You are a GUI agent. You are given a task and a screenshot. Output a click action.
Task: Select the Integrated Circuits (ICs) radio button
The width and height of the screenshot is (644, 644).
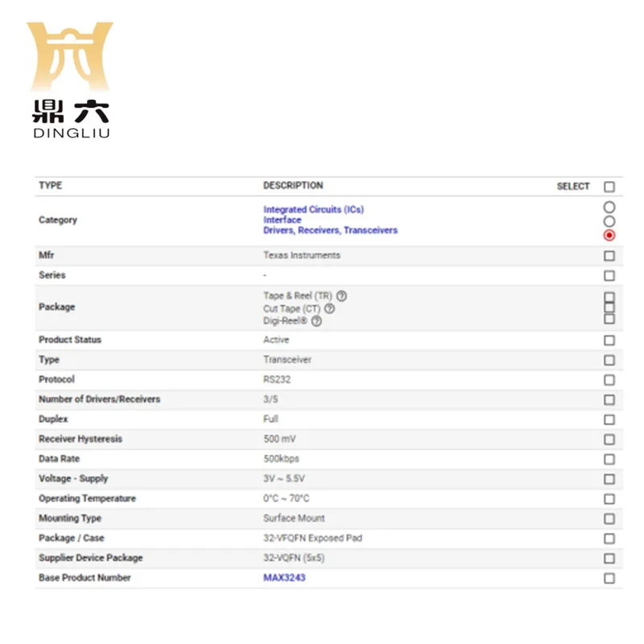tap(609, 207)
